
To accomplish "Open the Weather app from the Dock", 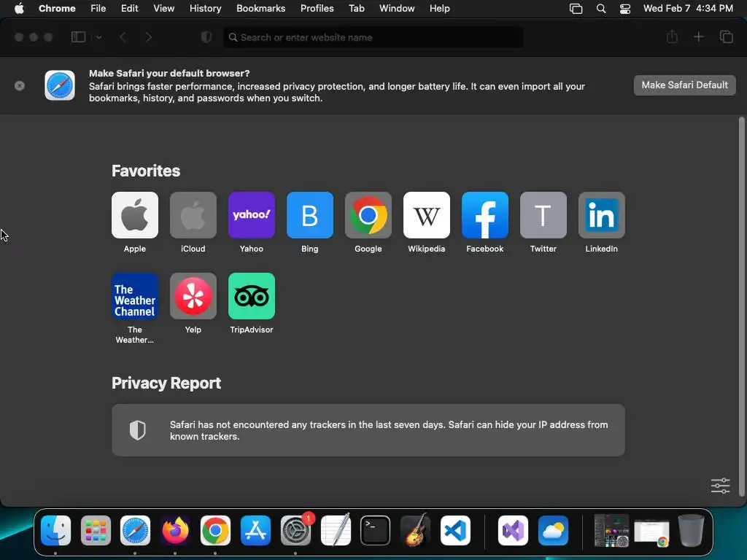I will pyautogui.click(x=553, y=530).
